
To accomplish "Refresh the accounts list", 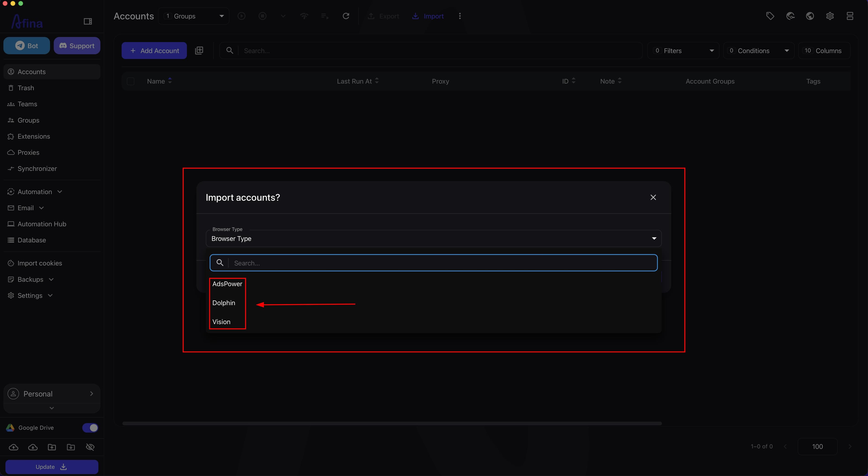I will [346, 16].
